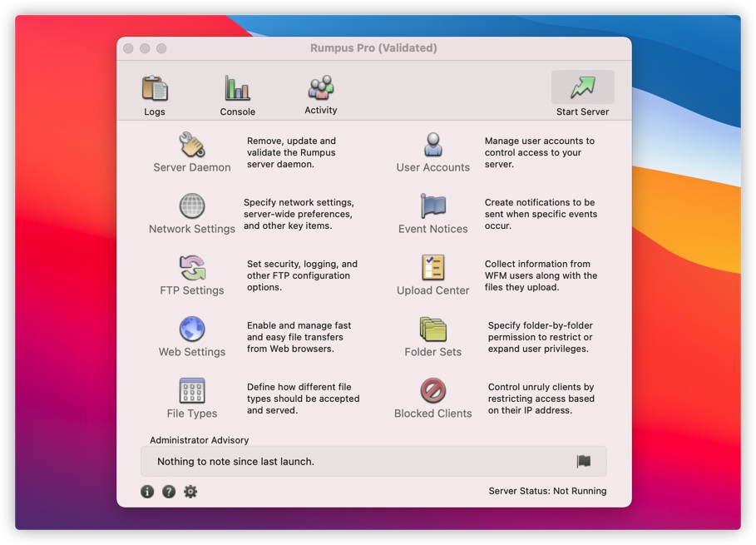The width and height of the screenshot is (756, 545).
Task: Click 'Define how different file types' description
Action: [304, 399]
